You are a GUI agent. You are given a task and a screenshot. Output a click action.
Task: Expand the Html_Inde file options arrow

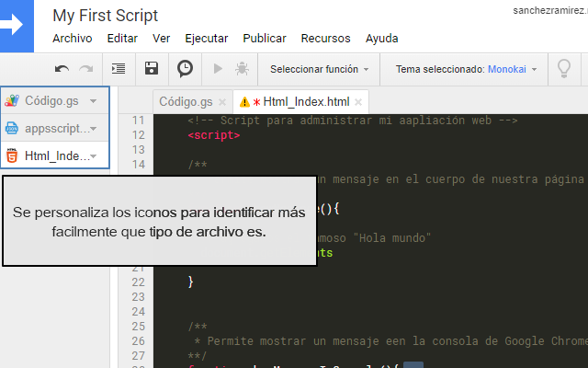(94, 156)
